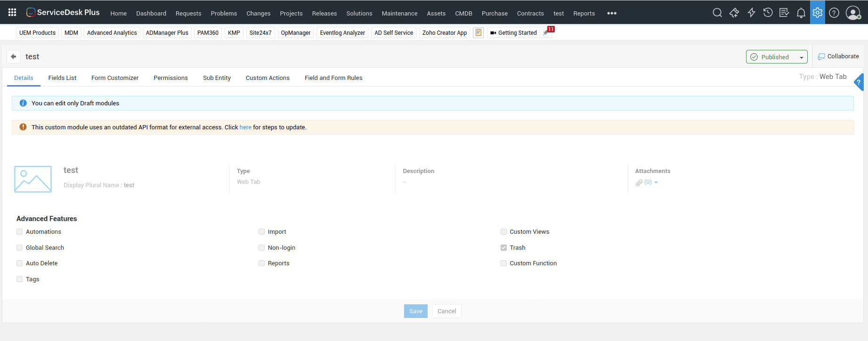Viewport: 868px width, 341px height.
Task: Toggle the Tags checkbox
Action: pos(20,279)
